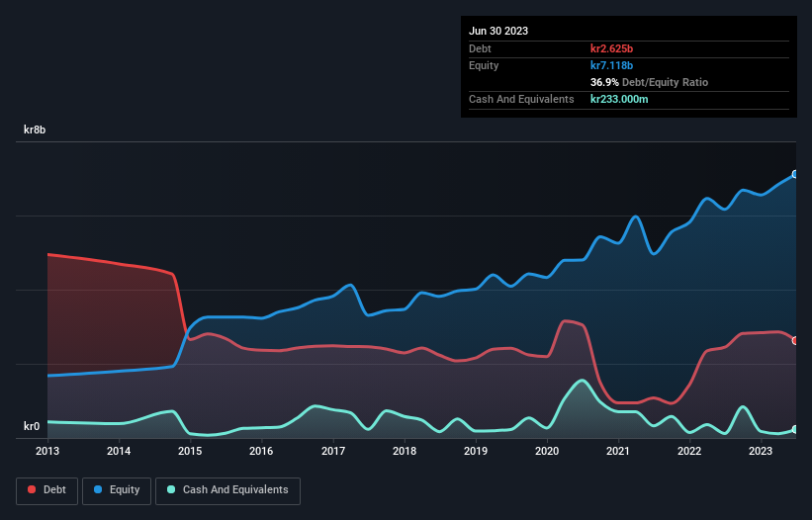Click the 2022 x-axis label
The height and width of the screenshot is (520, 812).
[689, 451]
